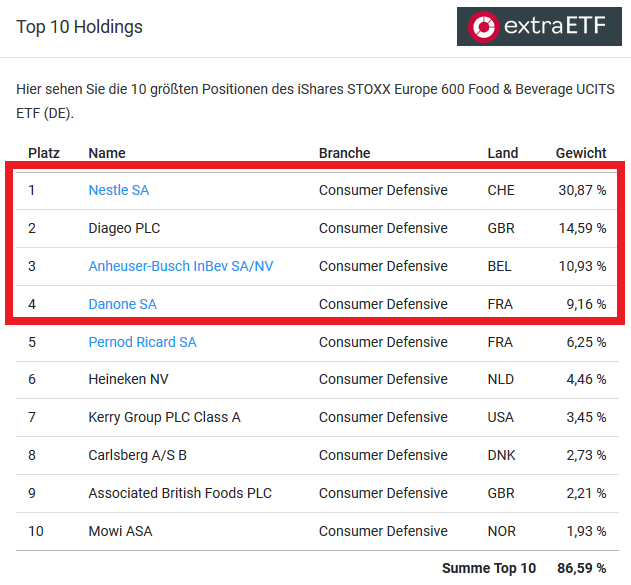Click the 3,45 % weight value

click(x=586, y=417)
